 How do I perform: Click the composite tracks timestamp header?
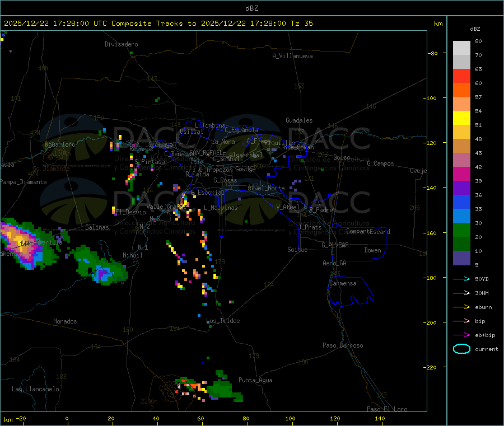158,24
